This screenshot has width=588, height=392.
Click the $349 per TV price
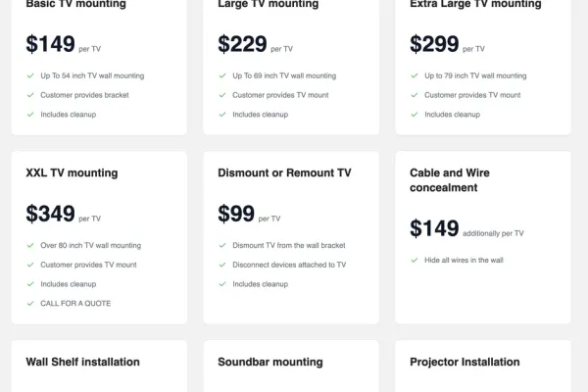click(64, 214)
